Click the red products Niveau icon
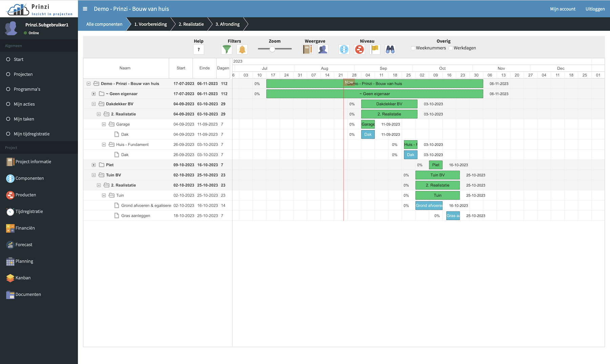Viewport: 610px width, 364px height. (359, 49)
